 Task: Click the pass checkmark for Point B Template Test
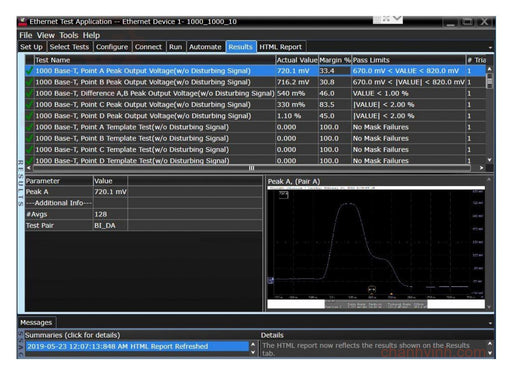click(30, 138)
